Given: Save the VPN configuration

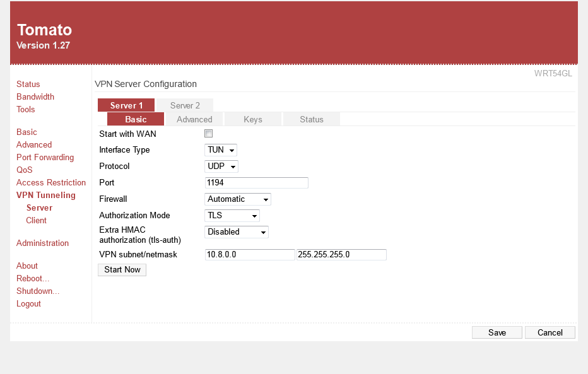Looking at the screenshot, I should coord(497,332).
